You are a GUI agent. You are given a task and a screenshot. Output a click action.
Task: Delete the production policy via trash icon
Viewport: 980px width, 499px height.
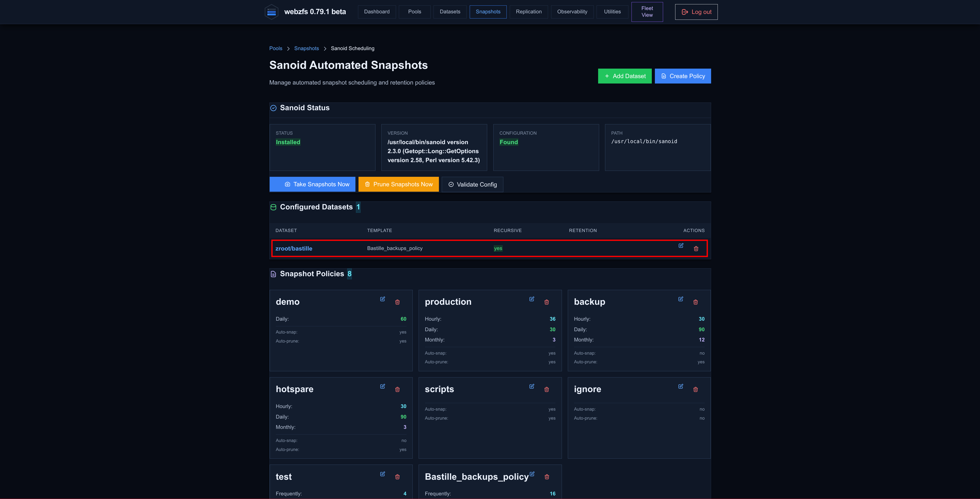(546, 302)
